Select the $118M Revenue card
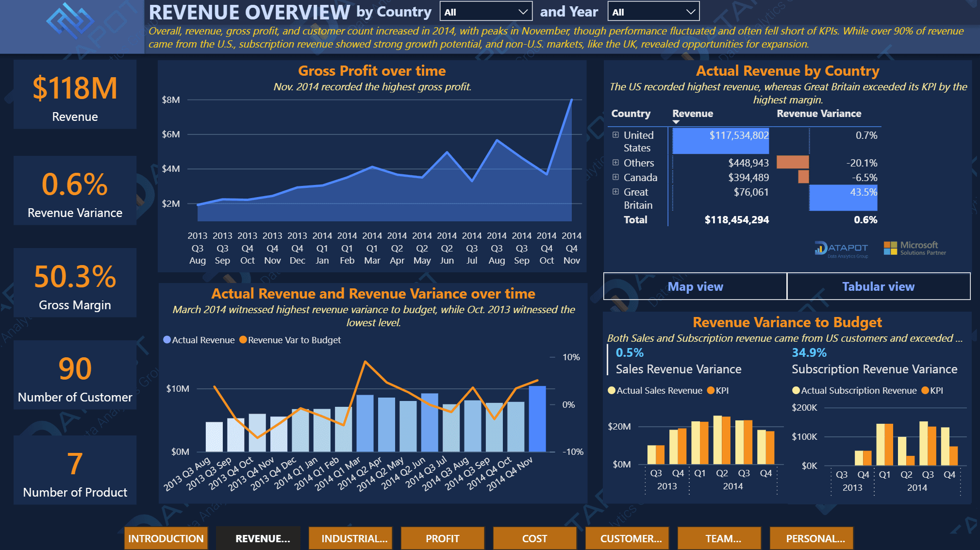Viewport: 980px width, 550px height. pos(75,94)
